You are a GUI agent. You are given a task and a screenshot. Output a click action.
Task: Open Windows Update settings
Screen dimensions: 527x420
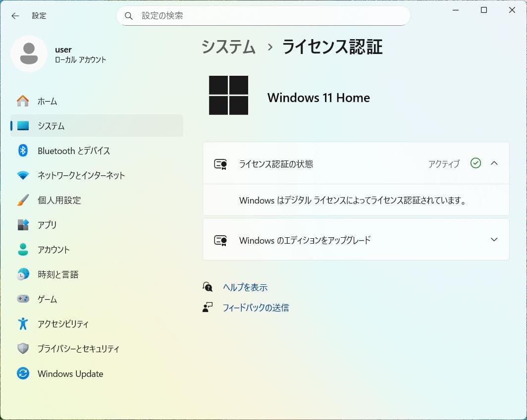[97, 373]
